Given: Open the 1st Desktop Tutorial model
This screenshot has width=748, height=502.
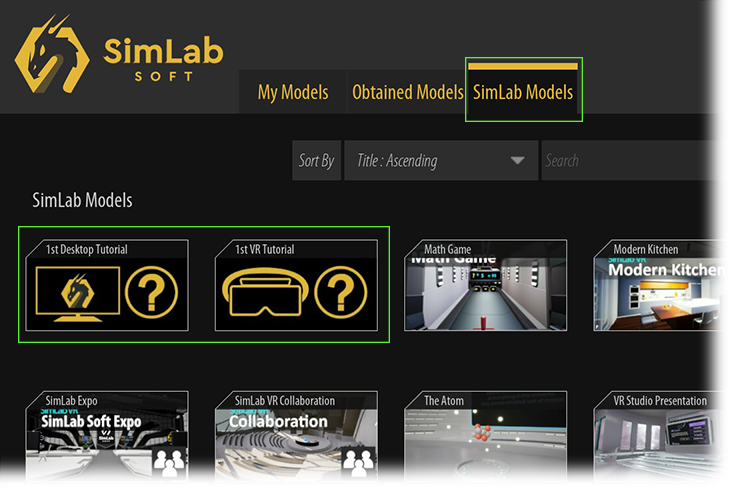Looking at the screenshot, I should pos(107,285).
